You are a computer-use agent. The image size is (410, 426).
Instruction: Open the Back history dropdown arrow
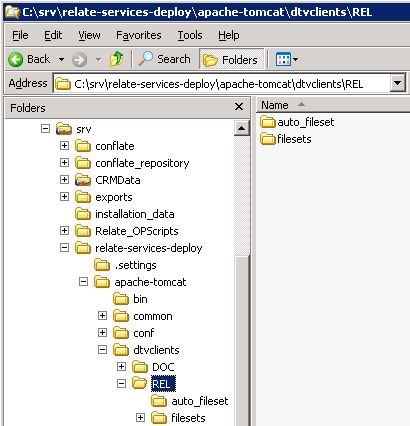tap(61, 60)
